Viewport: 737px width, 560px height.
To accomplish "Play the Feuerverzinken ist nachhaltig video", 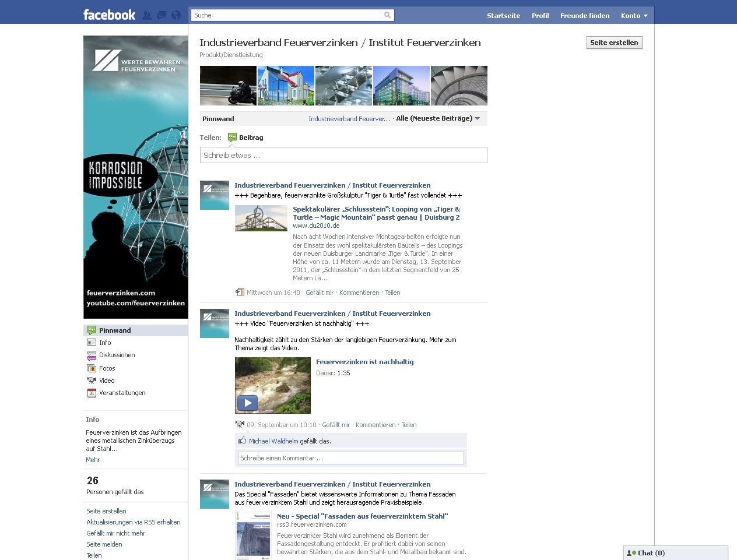I will [247, 403].
